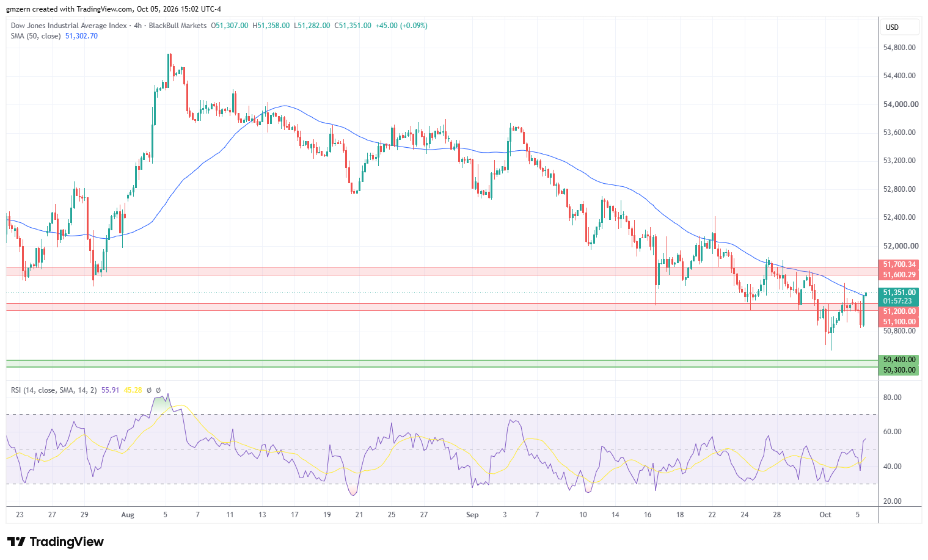928x560 pixels.
Task: Click the attribution text 'gmzern created with TradingView.com'
Action: coord(69,9)
